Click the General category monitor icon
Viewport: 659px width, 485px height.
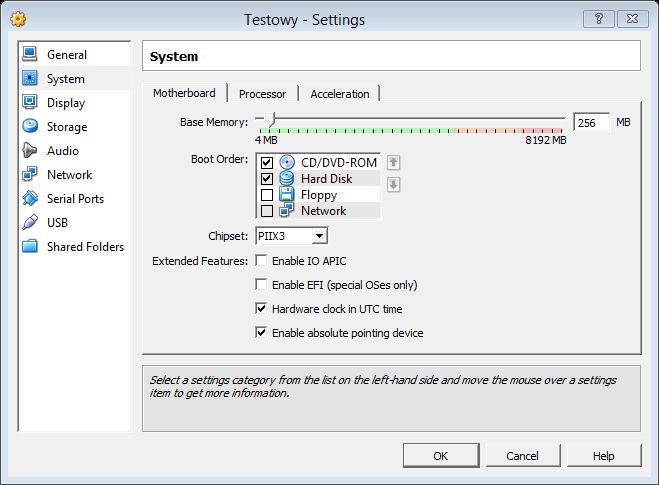[x=30, y=54]
